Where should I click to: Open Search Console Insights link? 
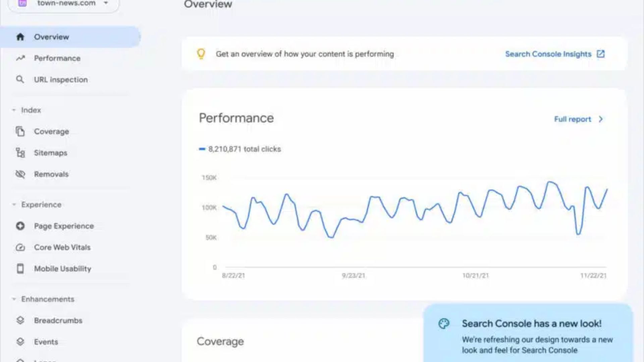point(548,54)
